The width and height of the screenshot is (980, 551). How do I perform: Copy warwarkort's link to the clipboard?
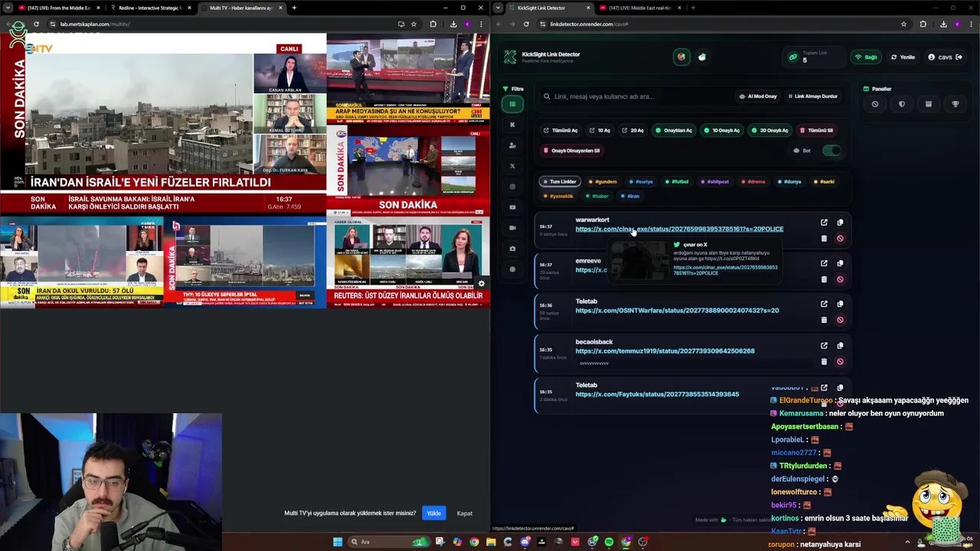840,223
